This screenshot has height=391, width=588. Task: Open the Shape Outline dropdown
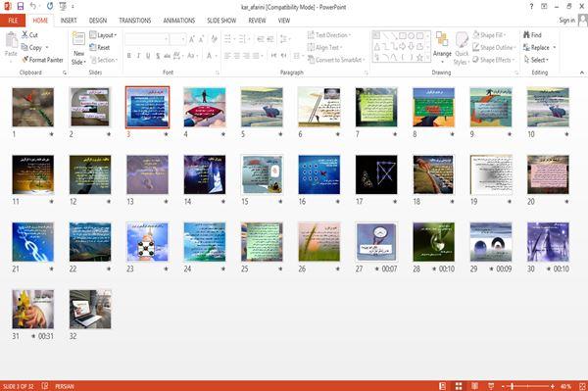click(494, 47)
